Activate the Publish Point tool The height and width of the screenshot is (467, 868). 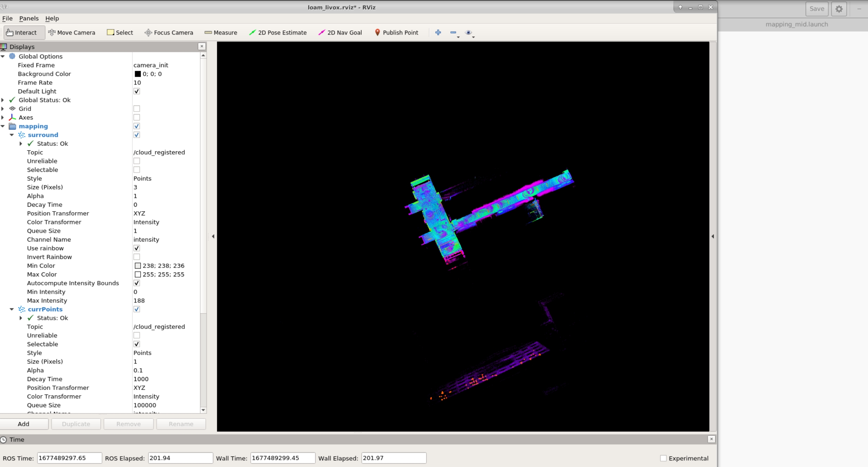[x=396, y=33]
